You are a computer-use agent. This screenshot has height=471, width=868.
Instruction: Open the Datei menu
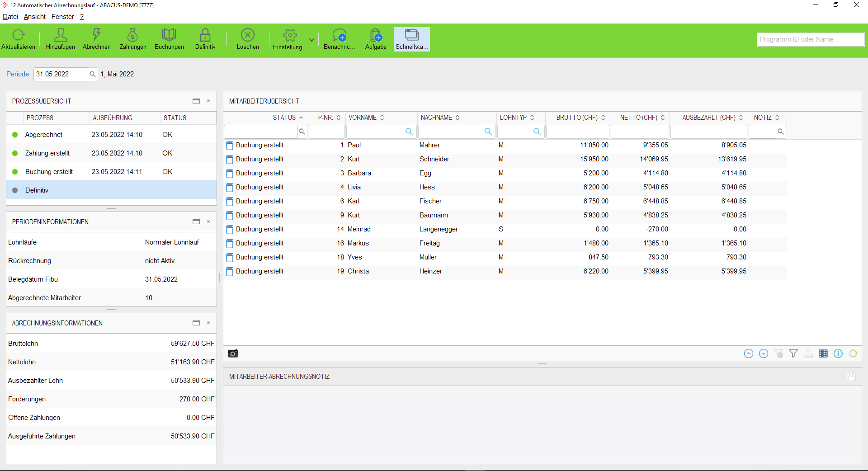point(10,17)
